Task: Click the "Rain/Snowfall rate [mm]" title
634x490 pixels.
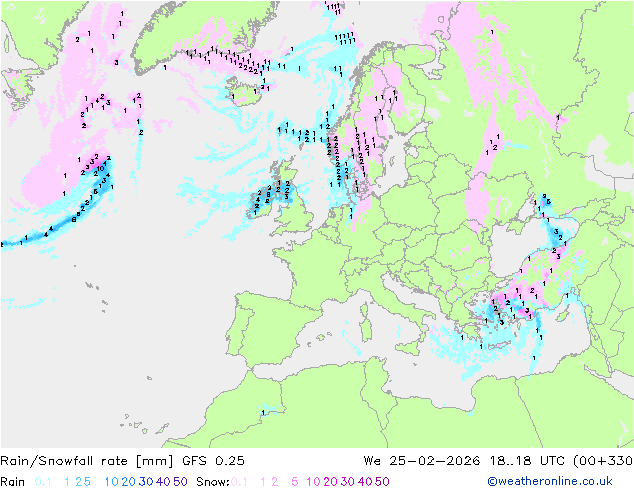Action: pos(87,461)
